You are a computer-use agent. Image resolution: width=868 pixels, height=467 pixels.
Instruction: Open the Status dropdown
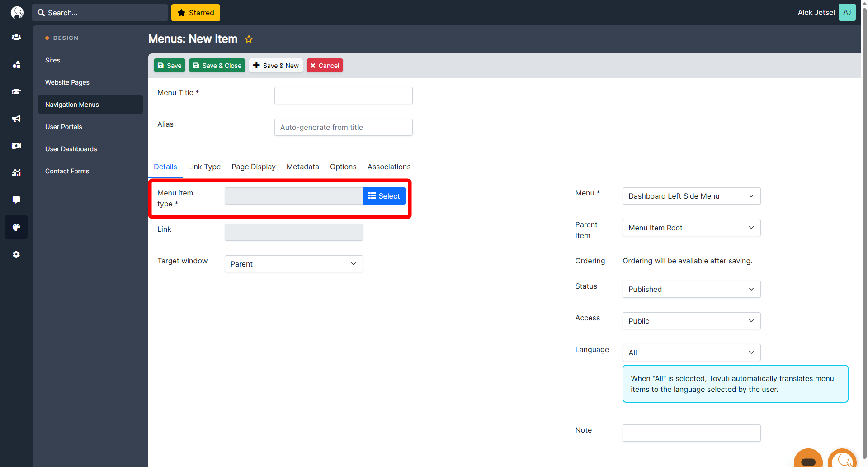691,289
